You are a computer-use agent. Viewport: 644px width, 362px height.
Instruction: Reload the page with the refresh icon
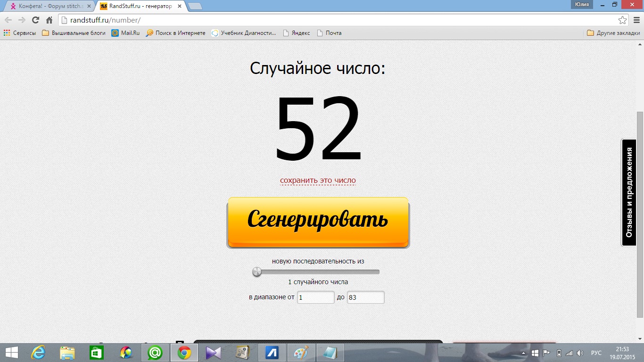pos(35,20)
